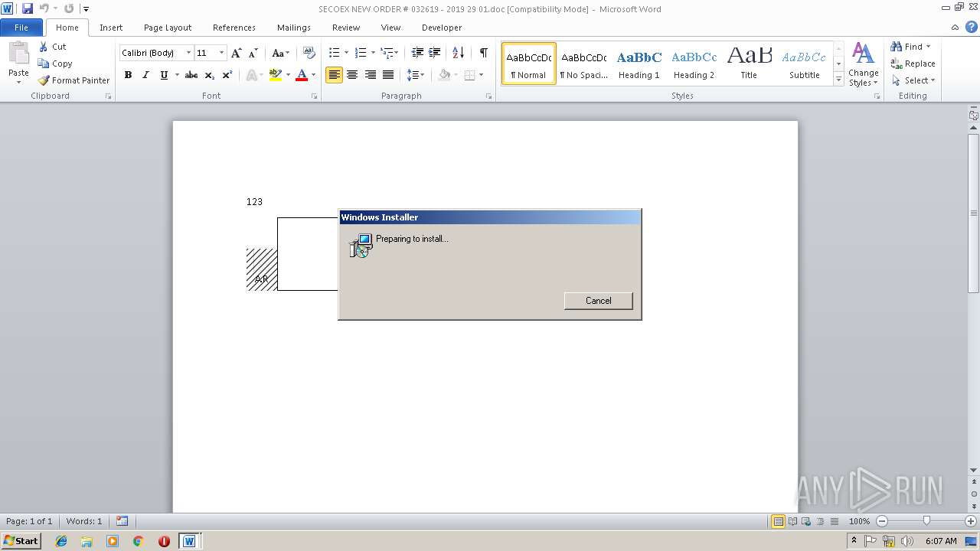
Task: Open Word Help question mark icon
Action: pos(971,27)
